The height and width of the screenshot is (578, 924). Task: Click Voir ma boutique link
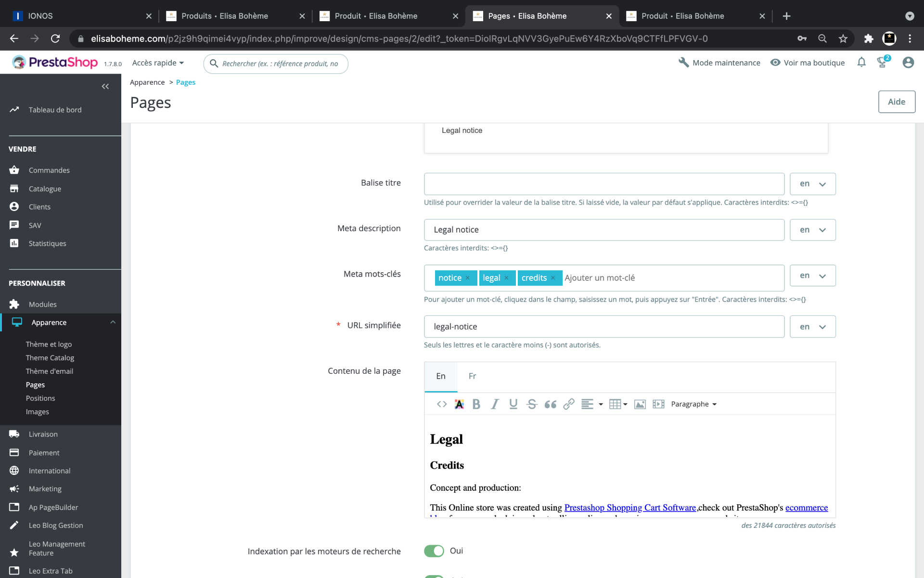808,63
